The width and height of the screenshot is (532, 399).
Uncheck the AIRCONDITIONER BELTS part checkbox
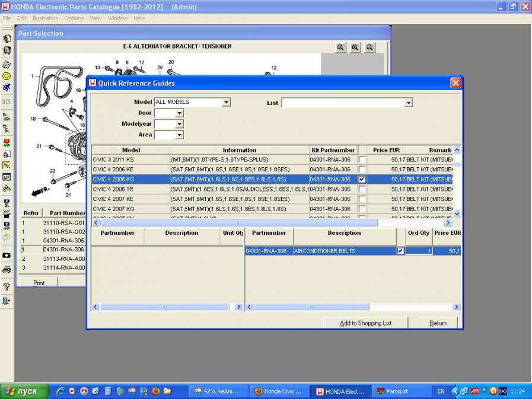[400, 251]
